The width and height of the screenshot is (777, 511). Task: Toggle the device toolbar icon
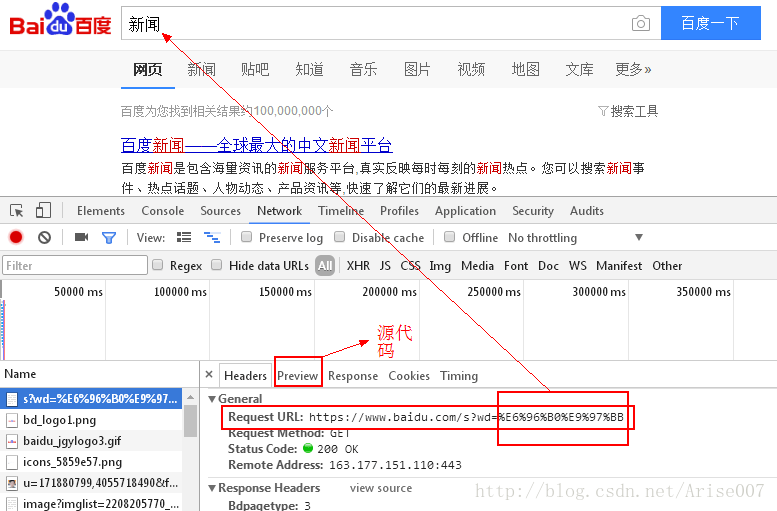44,211
